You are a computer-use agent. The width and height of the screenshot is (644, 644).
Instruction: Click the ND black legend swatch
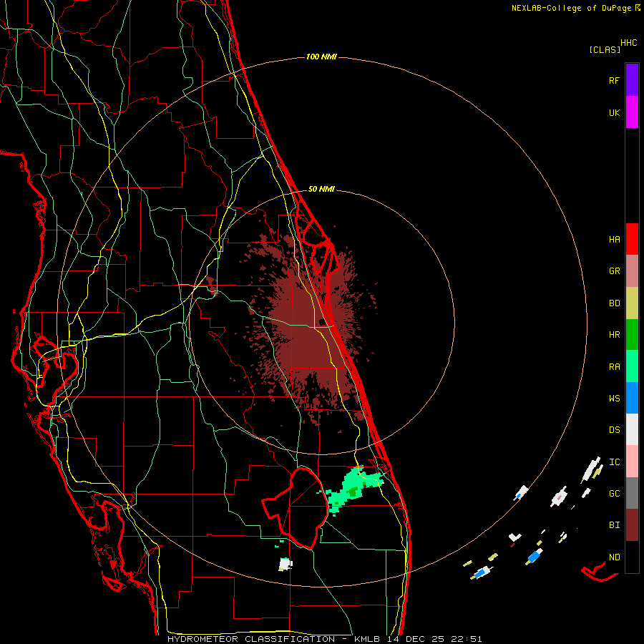click(x=632, y=557)
